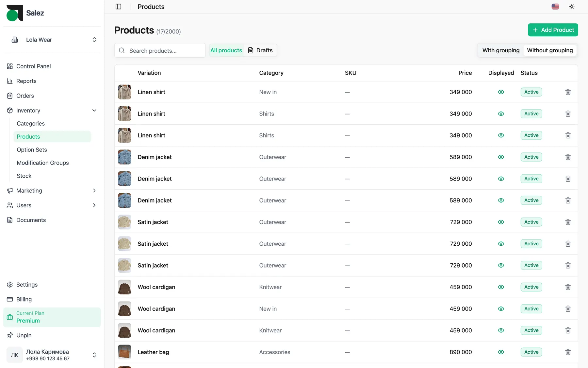Open the Current Plan Premium card

pos(52,317)
